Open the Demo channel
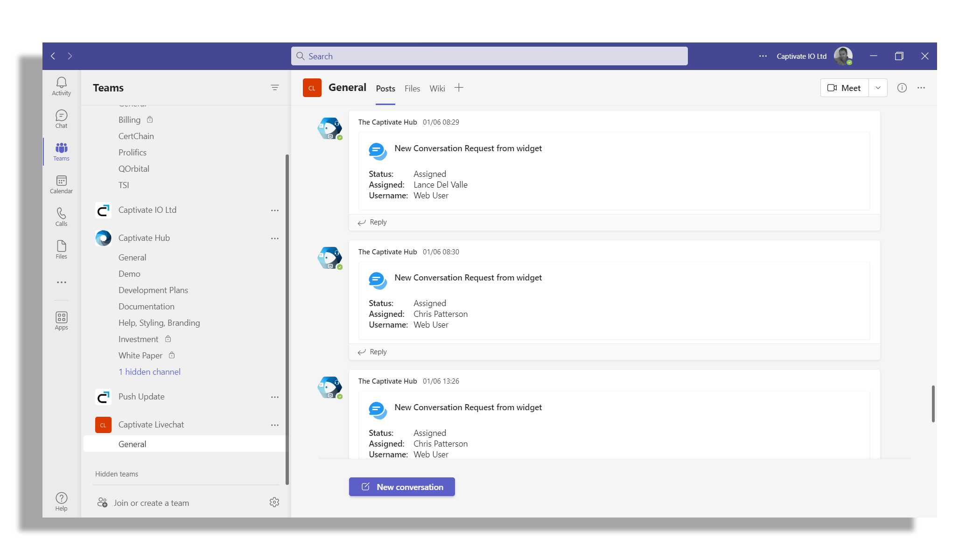 (x=129, y=274)
